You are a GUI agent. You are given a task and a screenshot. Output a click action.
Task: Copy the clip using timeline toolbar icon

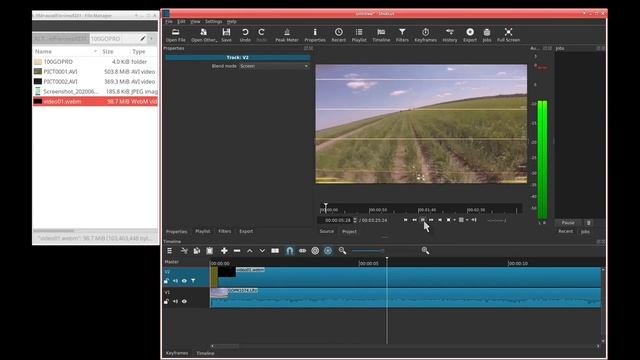point(197,251)
